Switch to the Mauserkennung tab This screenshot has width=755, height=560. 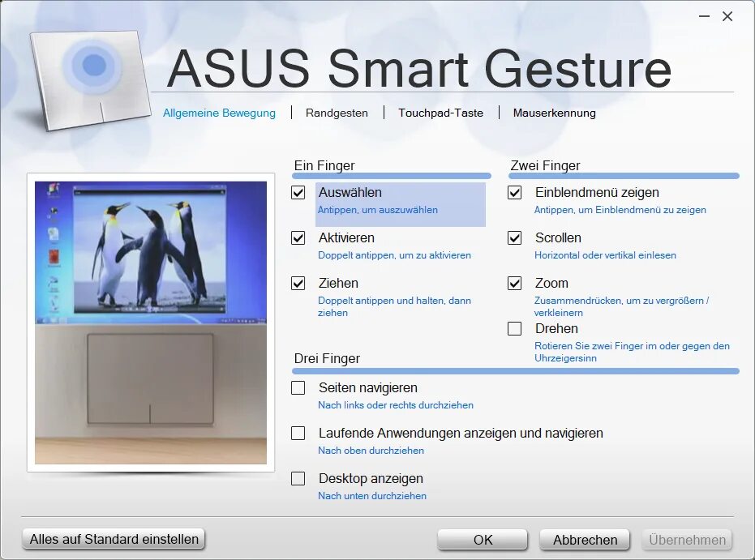pos(553,113)
